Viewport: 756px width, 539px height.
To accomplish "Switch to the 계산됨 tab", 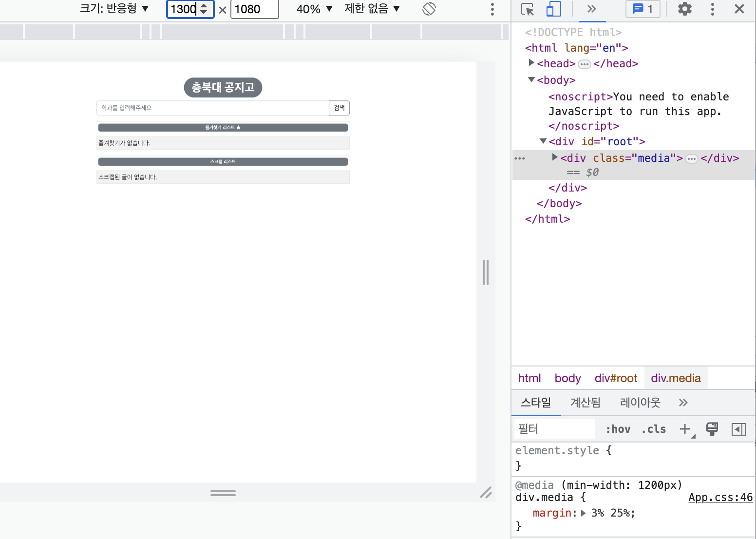I will coord(586,403).
